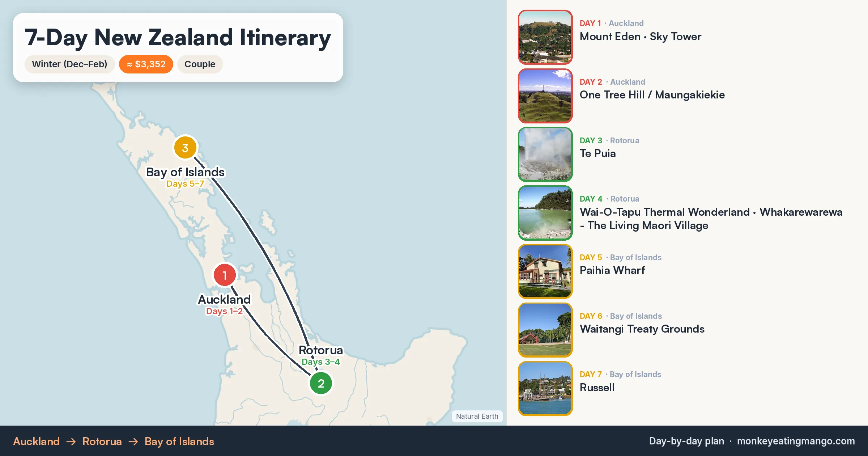
Task: Click the arrow between Rotorua and Bay of Islands
Action: (133, 442)
